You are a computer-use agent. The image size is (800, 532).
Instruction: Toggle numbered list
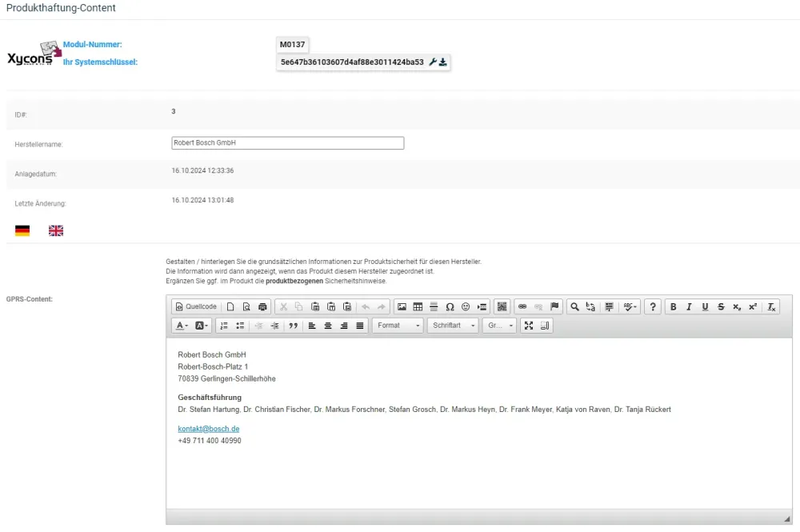point(224,326)
